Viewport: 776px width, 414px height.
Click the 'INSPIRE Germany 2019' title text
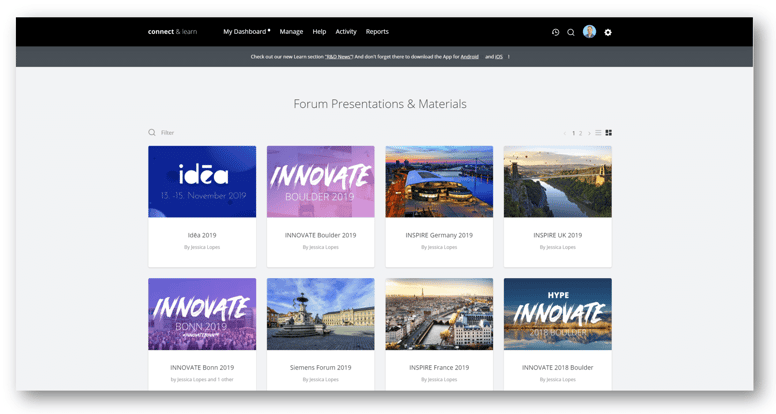click(x=439, y=235)
